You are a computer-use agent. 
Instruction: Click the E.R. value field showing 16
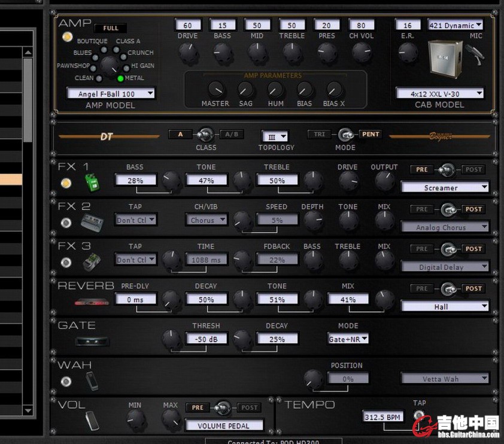[408, 25]
